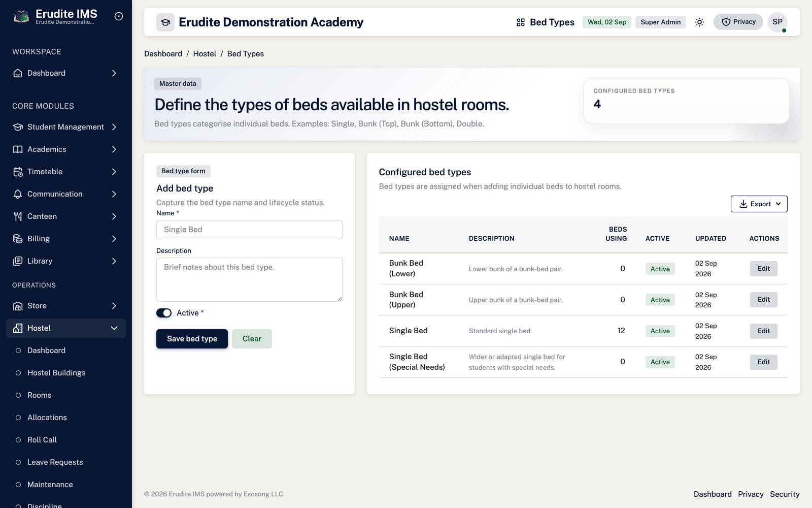Click the Library books icon

pos(18,261)
